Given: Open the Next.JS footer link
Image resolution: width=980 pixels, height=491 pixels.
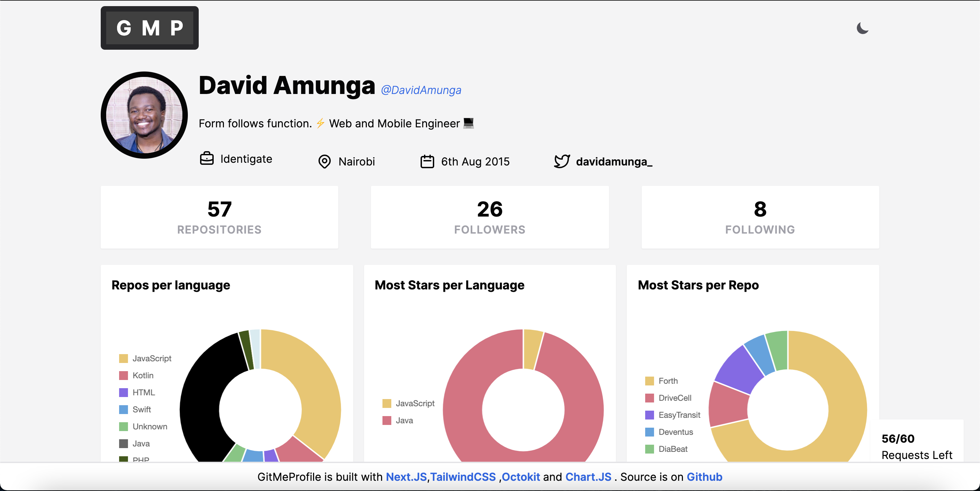Looking at the screenshot, I should click(x=406, y=477).
